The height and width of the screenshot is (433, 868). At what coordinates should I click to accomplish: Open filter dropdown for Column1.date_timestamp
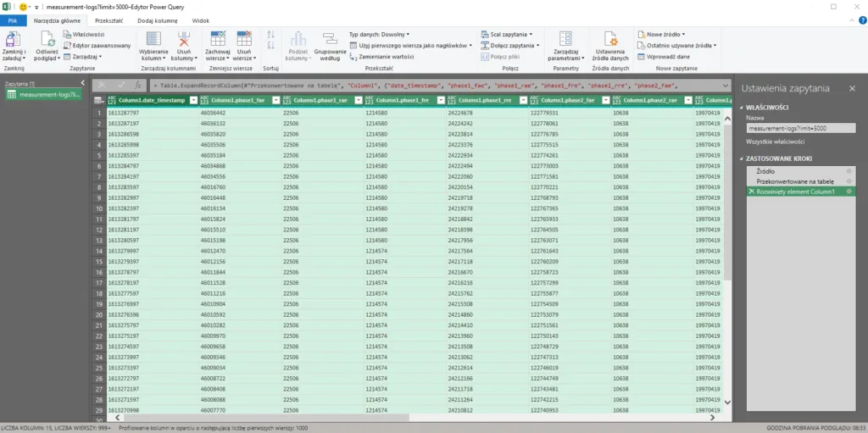[x=193, y=100]
